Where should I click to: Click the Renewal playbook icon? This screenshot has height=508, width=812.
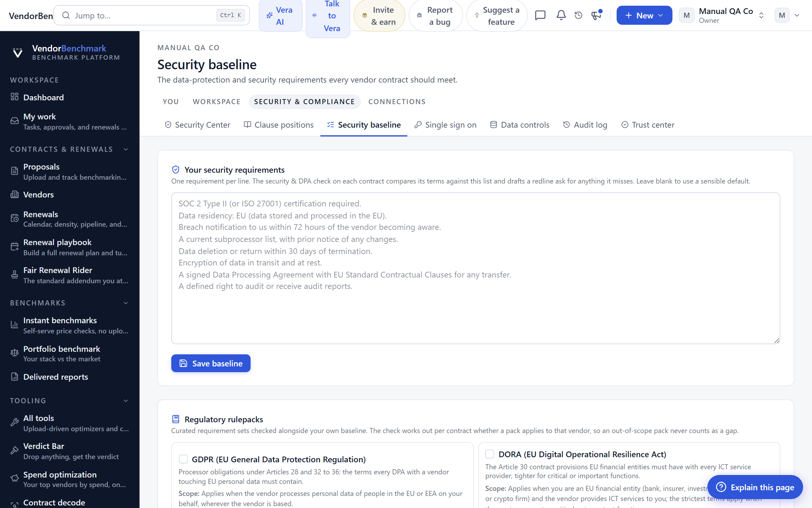pos(14,247)
